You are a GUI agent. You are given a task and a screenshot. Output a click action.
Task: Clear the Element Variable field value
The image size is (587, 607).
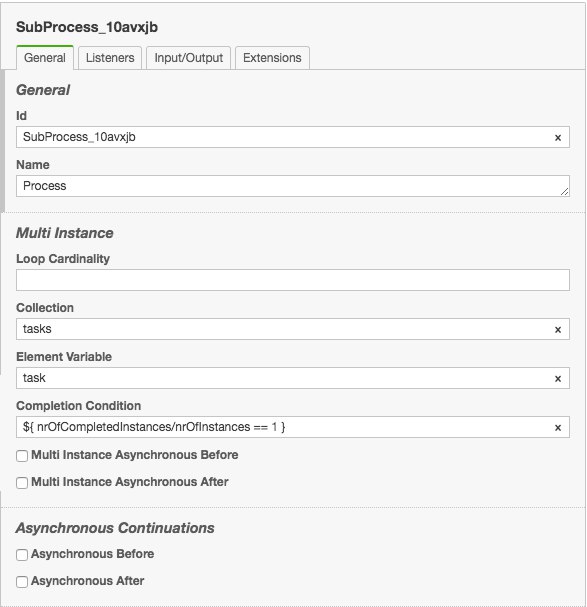[x=558, y=378]
